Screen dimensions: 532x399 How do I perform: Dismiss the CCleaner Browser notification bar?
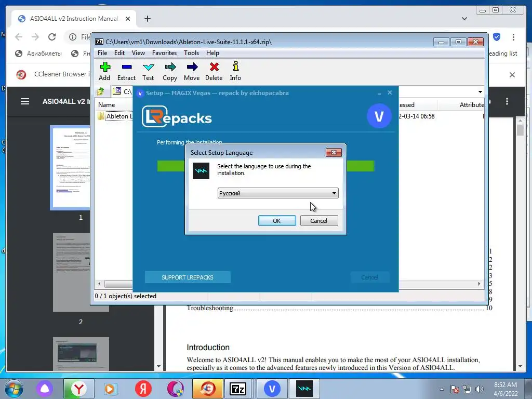512,75
